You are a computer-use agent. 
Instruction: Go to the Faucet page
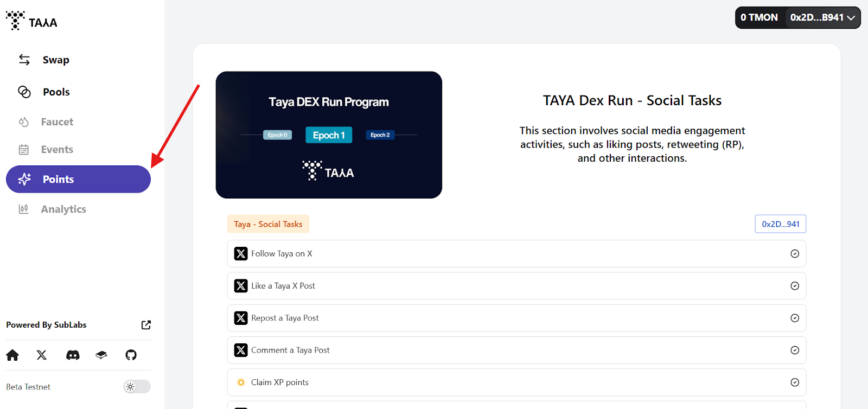(57, 122)
